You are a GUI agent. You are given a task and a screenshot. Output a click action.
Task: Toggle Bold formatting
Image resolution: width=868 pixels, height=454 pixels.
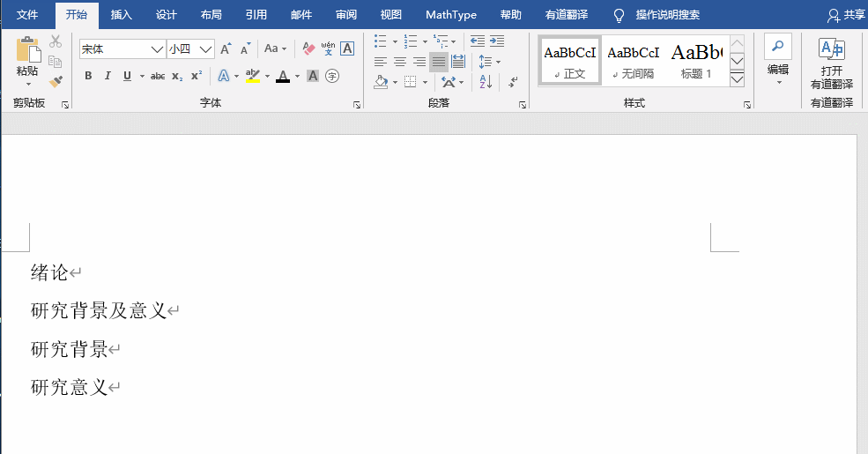click(88, 76)
